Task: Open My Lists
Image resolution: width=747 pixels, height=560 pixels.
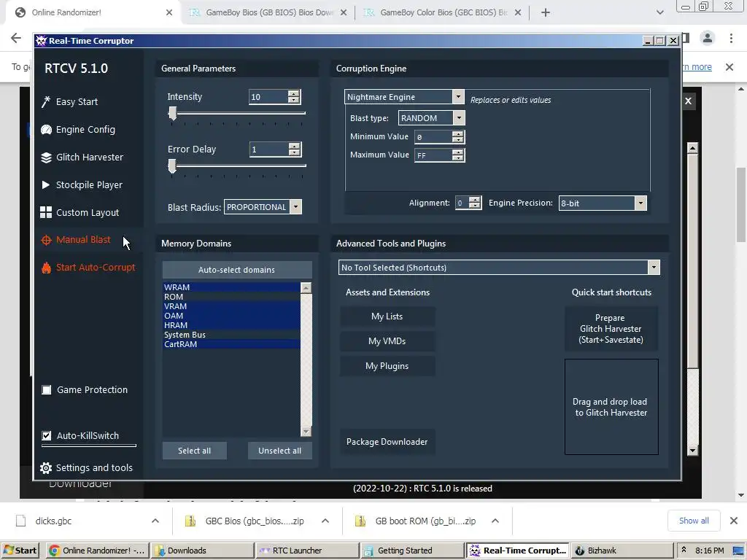Action: 387,316
